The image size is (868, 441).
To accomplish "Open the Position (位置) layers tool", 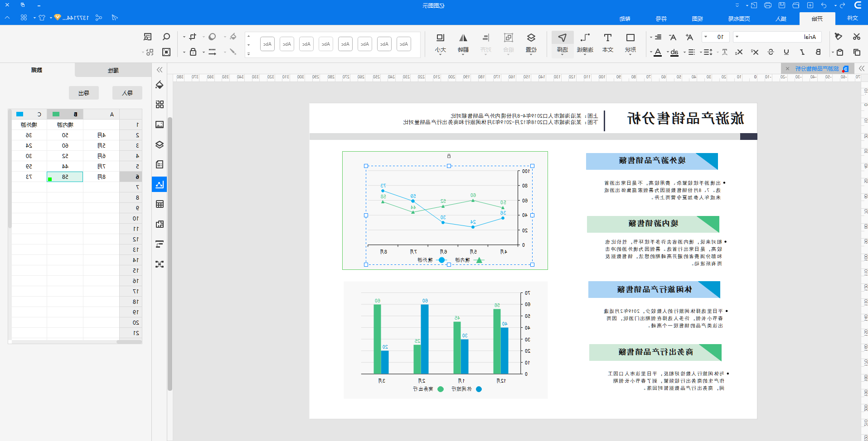I will pos(531,43).
